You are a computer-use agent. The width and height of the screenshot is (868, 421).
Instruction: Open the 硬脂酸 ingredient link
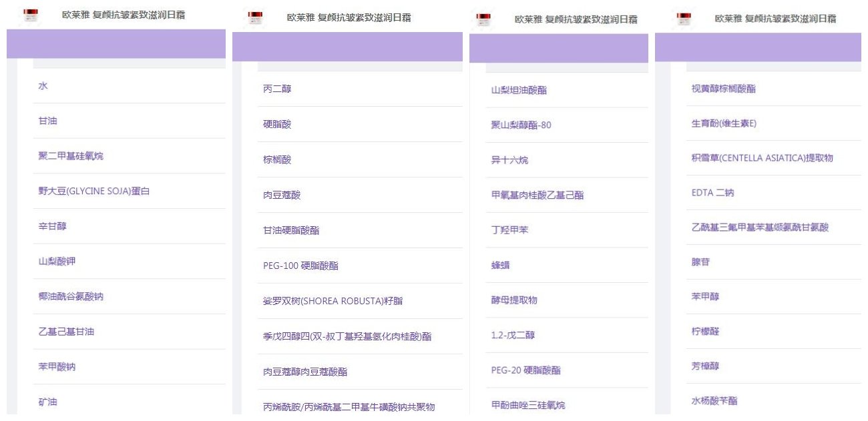(x=277, y=125)
